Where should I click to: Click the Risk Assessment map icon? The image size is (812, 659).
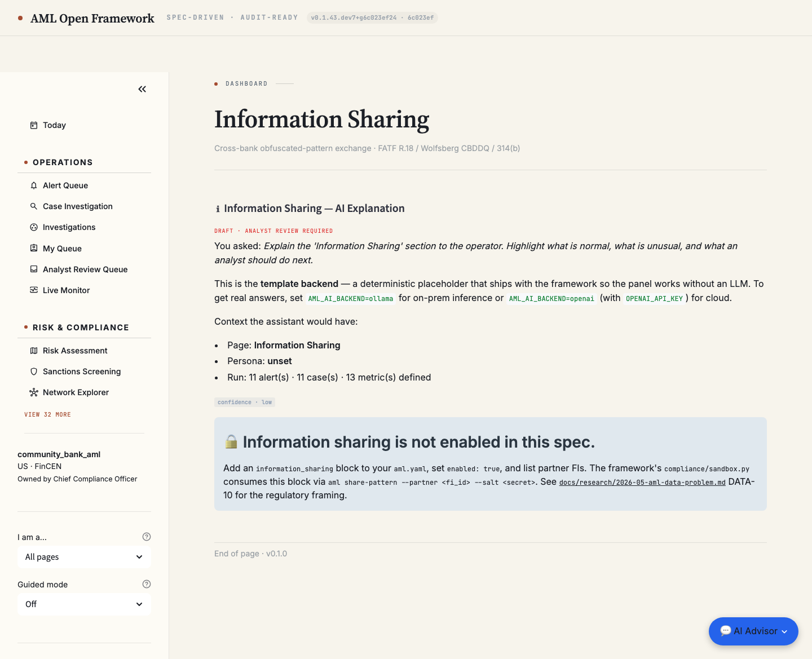coord(34,351)
